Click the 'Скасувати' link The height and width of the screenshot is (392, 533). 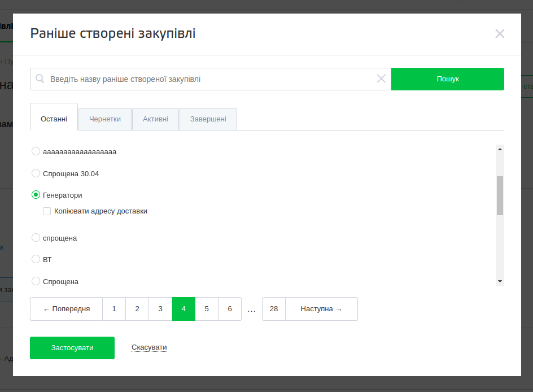149,347
